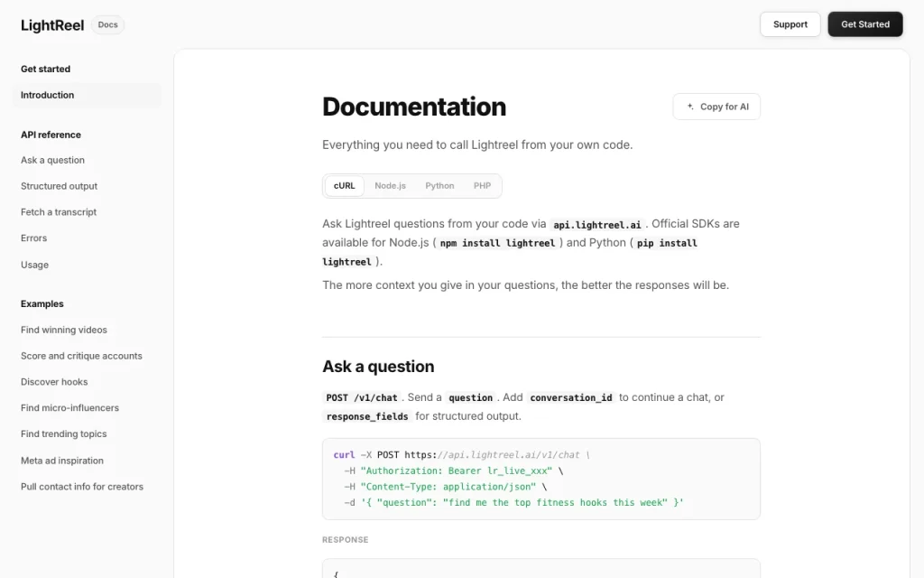Open the Support page

click(x=790, y=24)
